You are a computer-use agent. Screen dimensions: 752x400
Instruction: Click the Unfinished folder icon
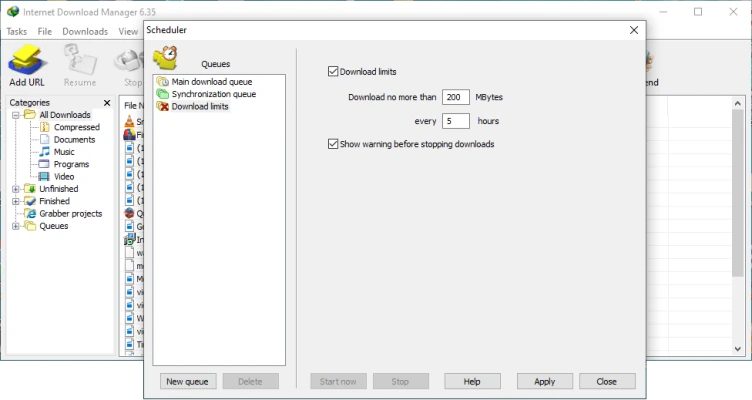(x=30, y=189)
